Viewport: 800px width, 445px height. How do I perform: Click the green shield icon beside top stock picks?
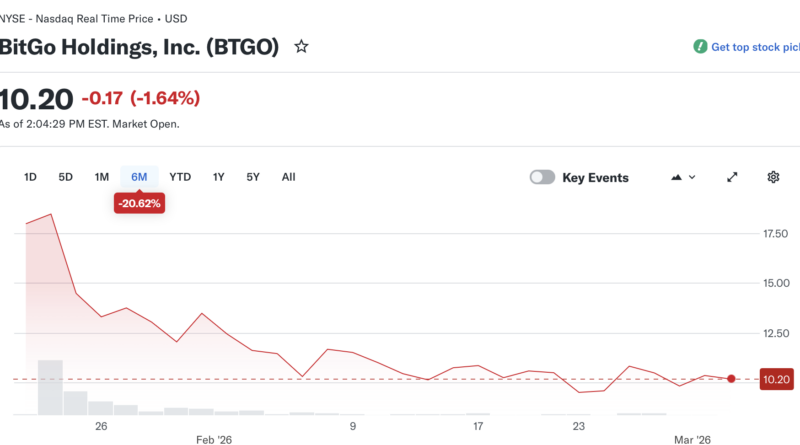click(700, 47)
